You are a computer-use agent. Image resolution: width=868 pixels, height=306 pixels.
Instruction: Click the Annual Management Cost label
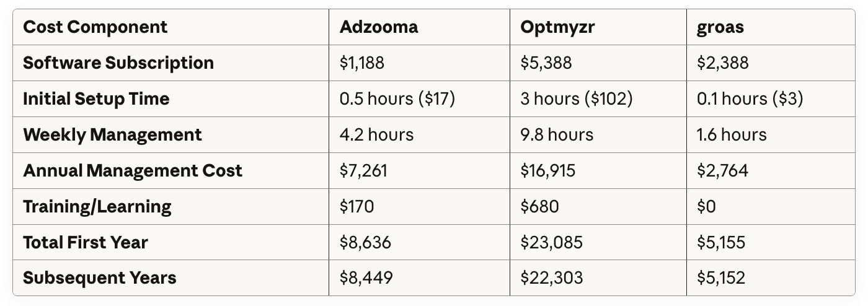[133, 170]
